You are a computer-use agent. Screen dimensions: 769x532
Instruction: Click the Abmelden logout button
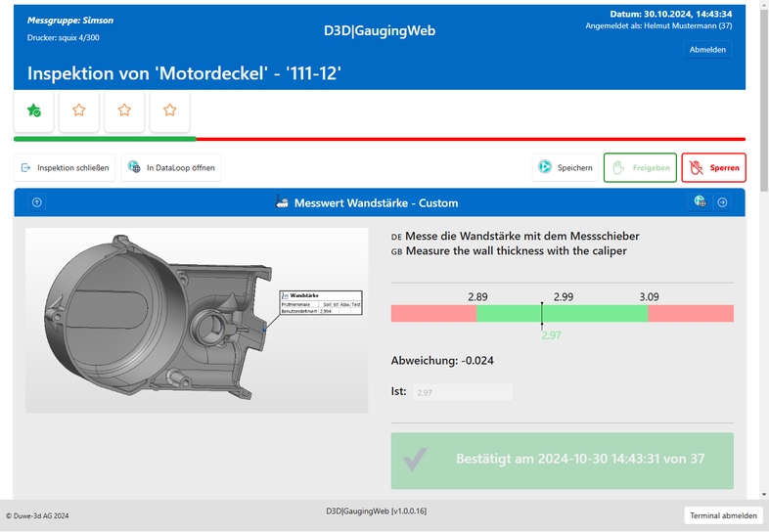coord(707,50)
